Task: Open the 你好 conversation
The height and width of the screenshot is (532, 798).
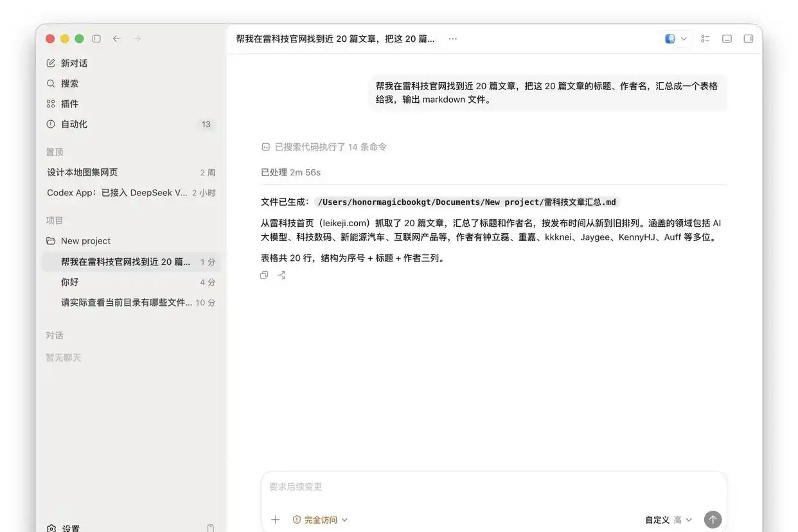Action: [131, 282]
